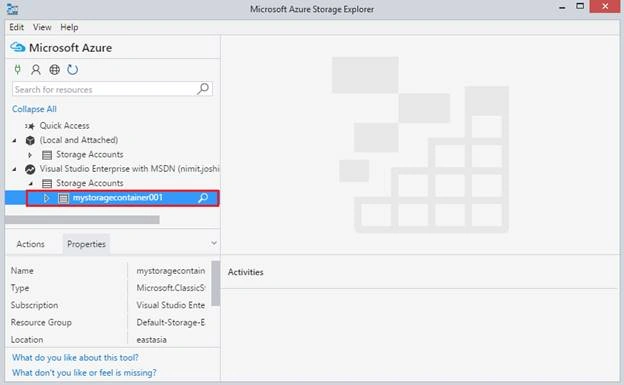This screenshot has height=385, width=624.
Task: Open the View menu
Action: 42,27
